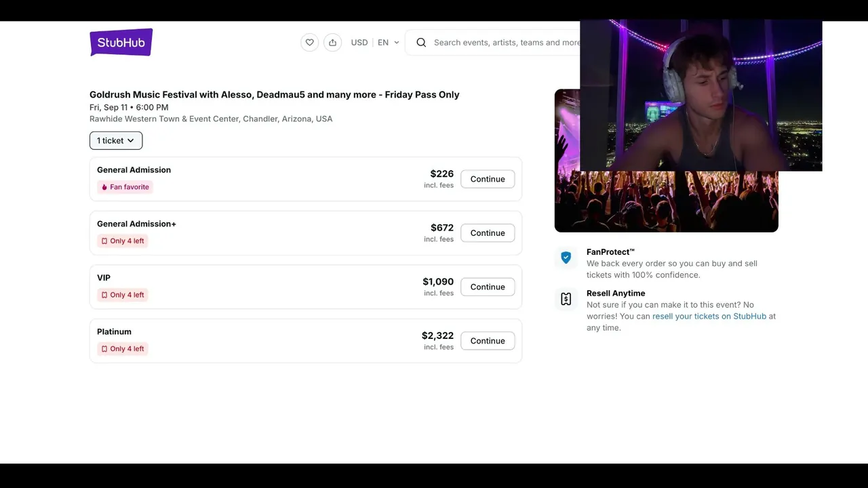Viewport: 868px width, 488px height.
Task: Click incl. fees under the $672 price
Action: tap(439, 239)
